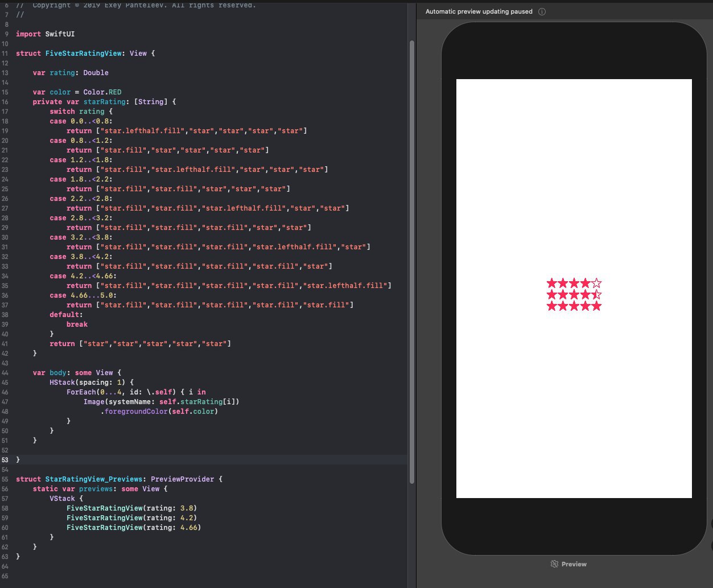Click the 'case 2.8..<3.2:' line
Image resolution: width=713 pixels, height=588 pixels.
coord(81,218)
